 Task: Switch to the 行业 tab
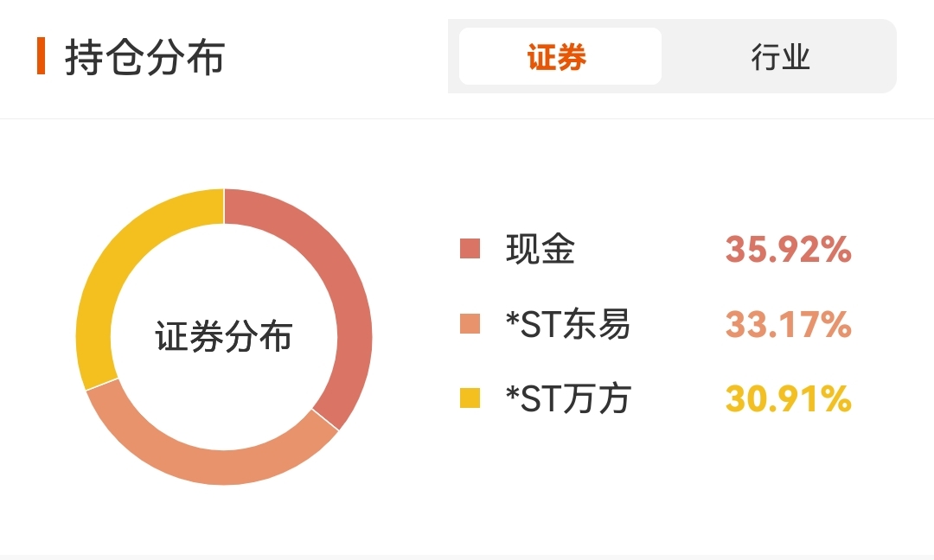click(x=780, y=57)
